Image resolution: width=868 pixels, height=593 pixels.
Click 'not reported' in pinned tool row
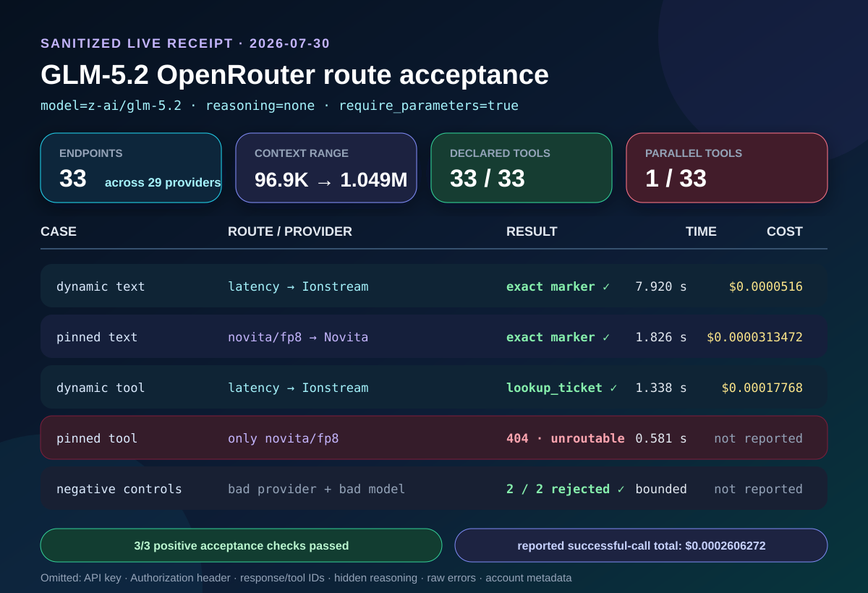[759, 438]
